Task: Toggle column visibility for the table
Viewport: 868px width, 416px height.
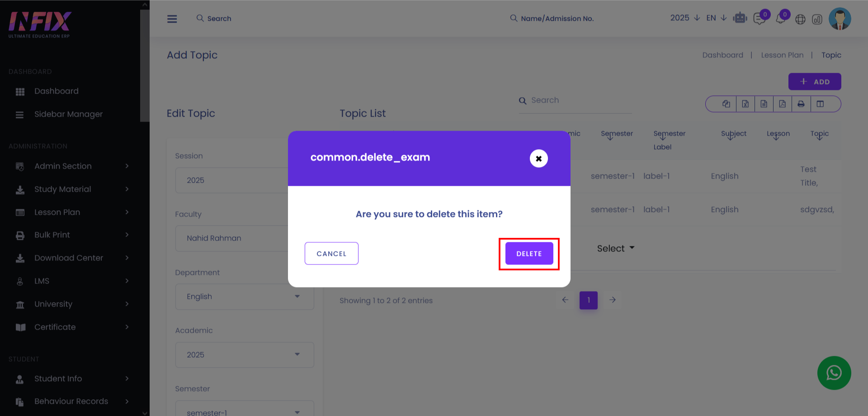Action: (x=820, y=104)
